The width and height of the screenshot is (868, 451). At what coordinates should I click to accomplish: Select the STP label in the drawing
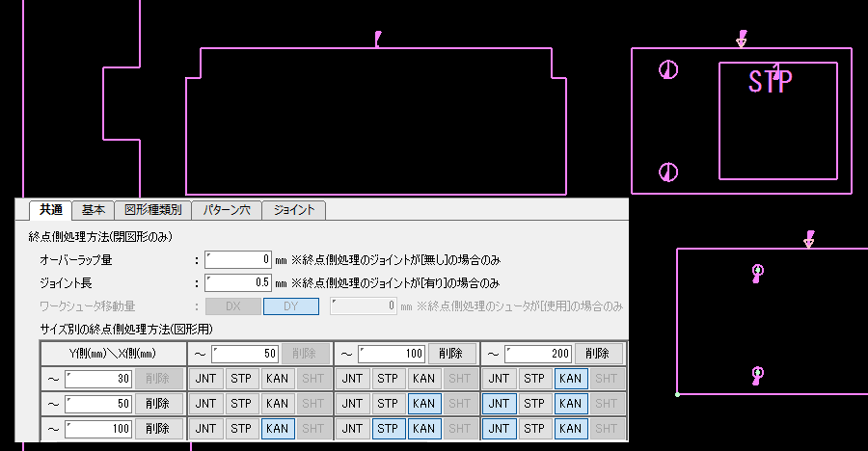click(x=770, y=81)
